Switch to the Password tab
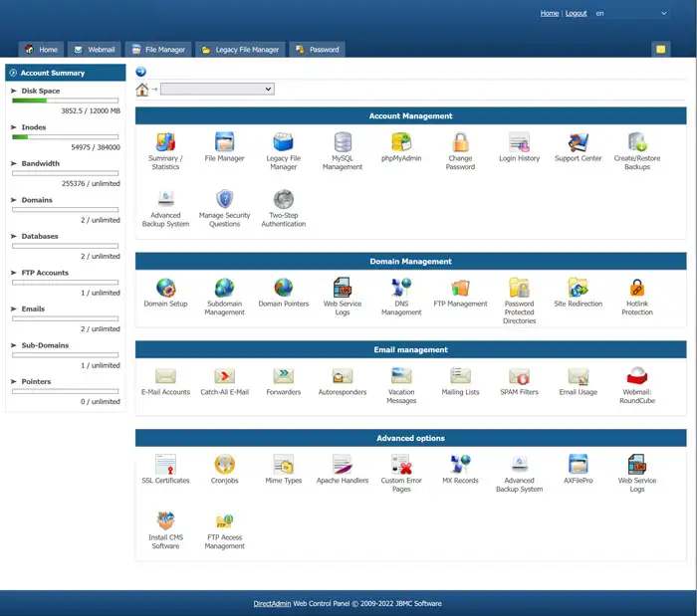 point(318,50)
